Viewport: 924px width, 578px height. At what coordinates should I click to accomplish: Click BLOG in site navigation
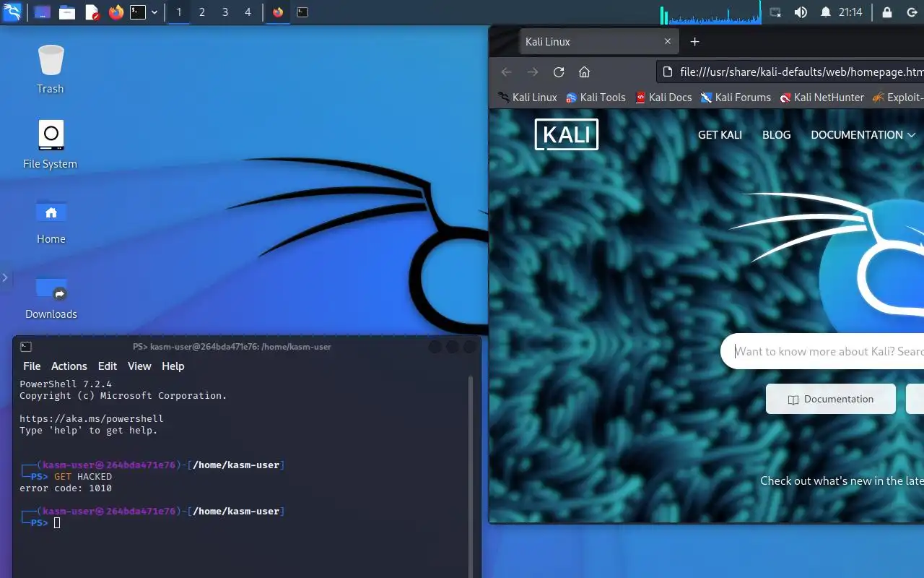coord(777,134)
